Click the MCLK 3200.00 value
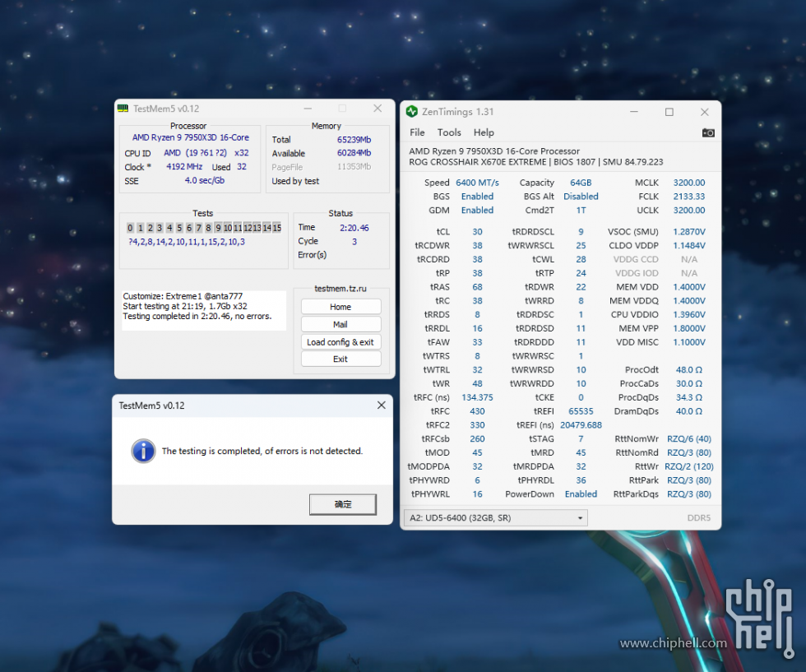 click(689, 183)
